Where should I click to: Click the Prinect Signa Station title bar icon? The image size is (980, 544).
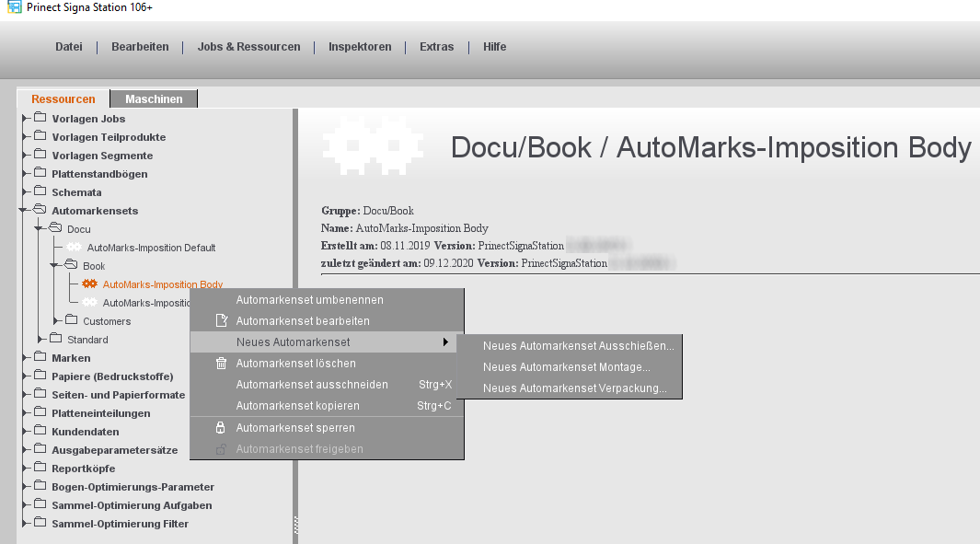click(14, 7)
